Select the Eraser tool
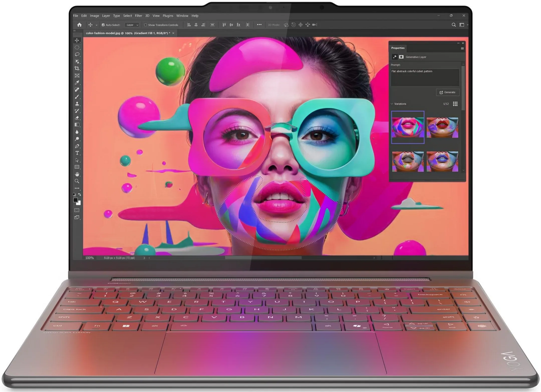The width and height of the screenshot is (541, 392). [77, 118]
